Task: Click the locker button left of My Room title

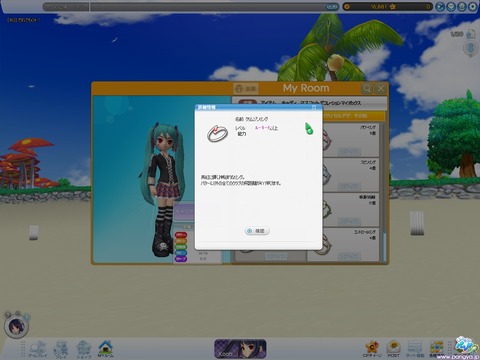Action: coord(246,89)
